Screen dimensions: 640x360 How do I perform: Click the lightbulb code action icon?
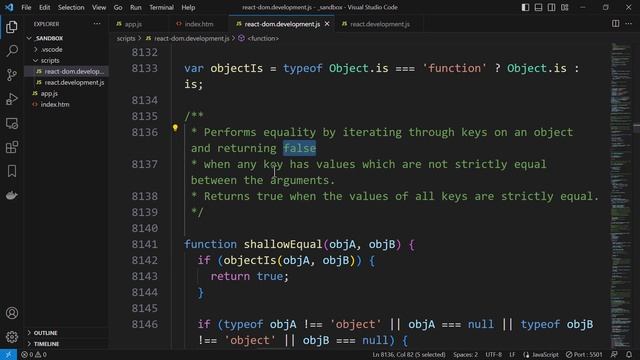pos(175,128)
